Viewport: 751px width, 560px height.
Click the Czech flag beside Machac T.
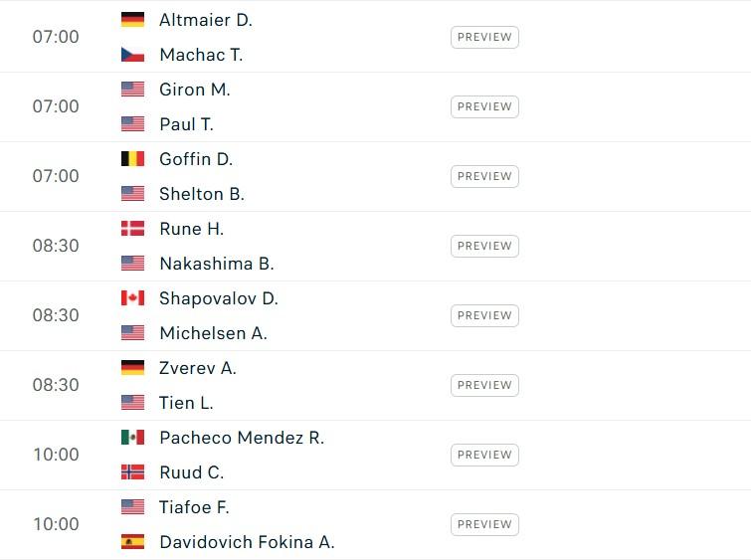click(x=132, y=55)
